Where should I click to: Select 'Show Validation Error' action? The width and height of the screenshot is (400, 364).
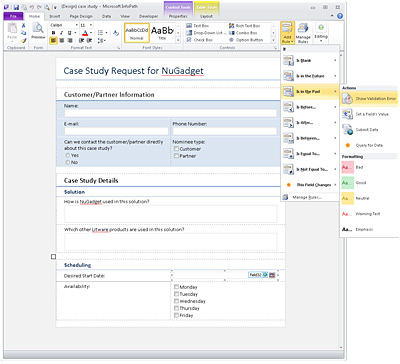pyautogui.click(x=369, y=99)
